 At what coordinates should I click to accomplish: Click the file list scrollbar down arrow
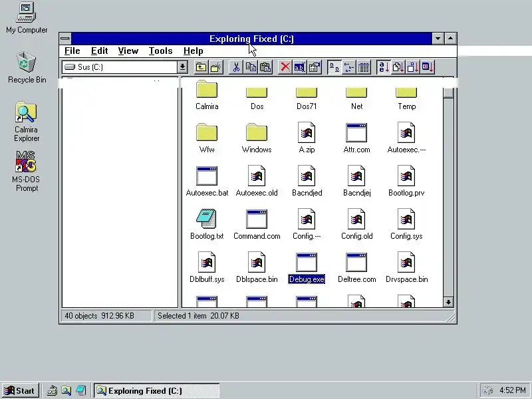(448, 302)
